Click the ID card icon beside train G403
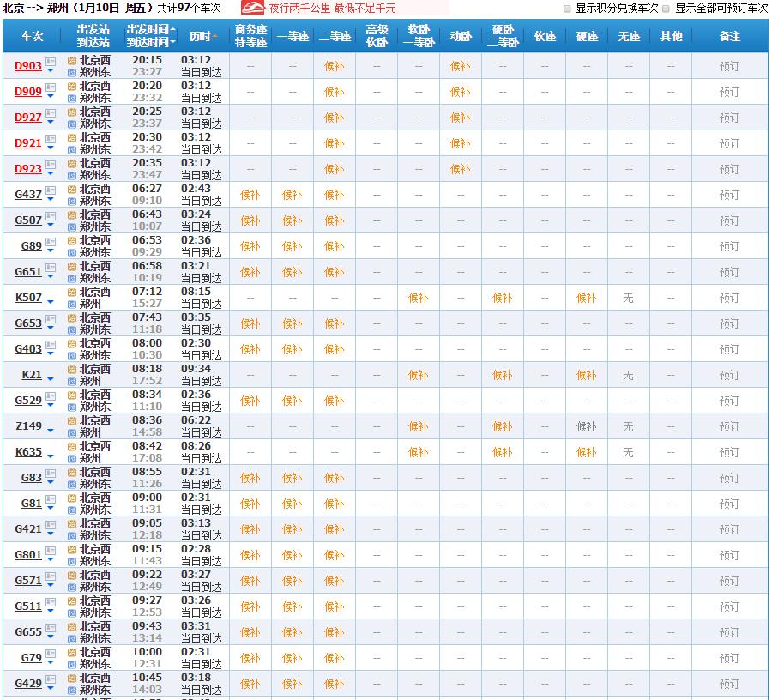 51,345
